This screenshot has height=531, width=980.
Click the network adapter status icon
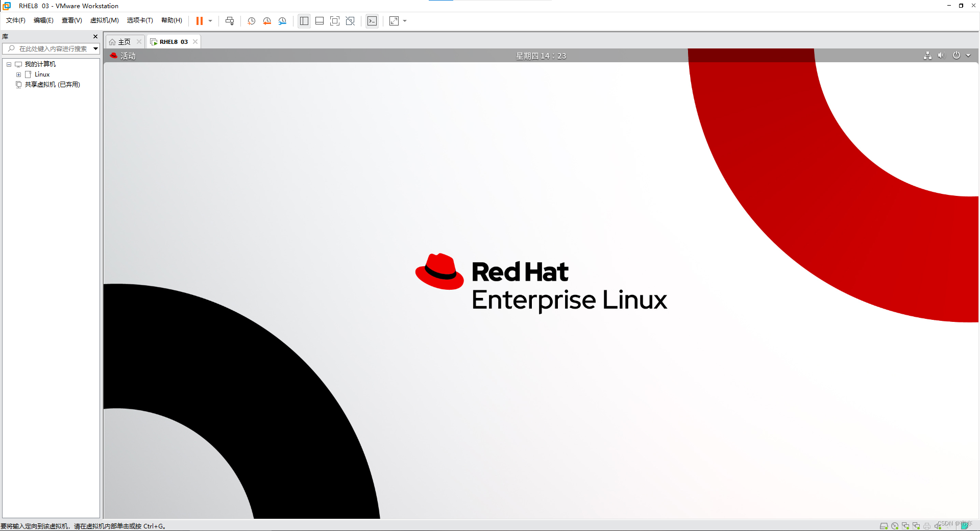click(905, 525)
